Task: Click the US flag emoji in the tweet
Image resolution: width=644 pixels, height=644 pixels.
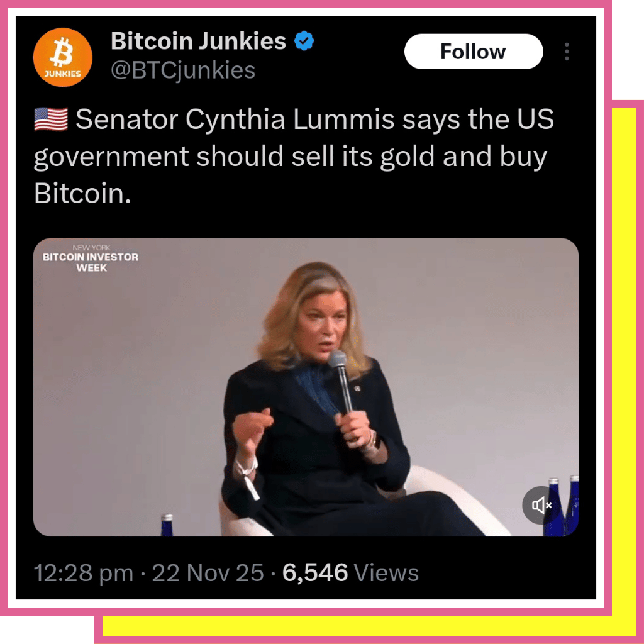Action: 51,119
